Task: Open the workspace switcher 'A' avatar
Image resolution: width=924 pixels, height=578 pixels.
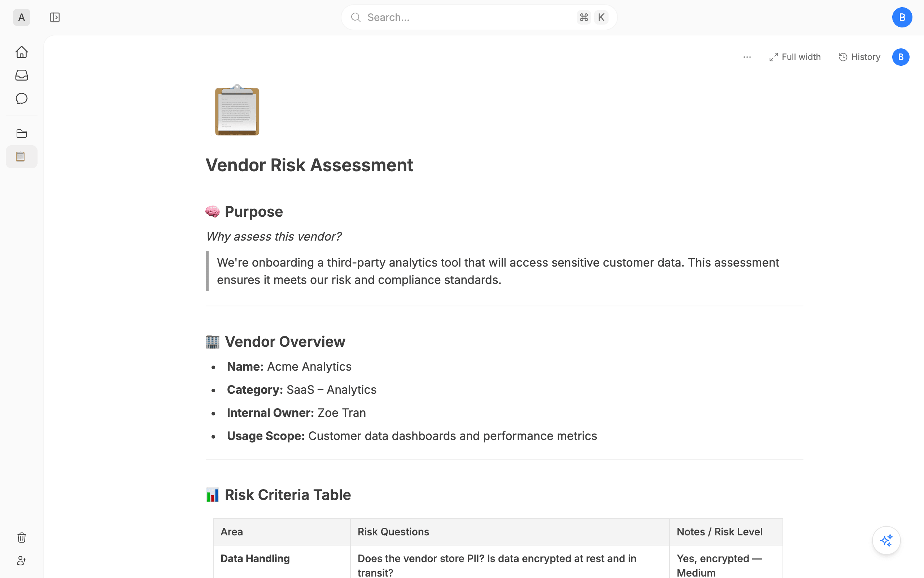Action: tap(21, 18)
